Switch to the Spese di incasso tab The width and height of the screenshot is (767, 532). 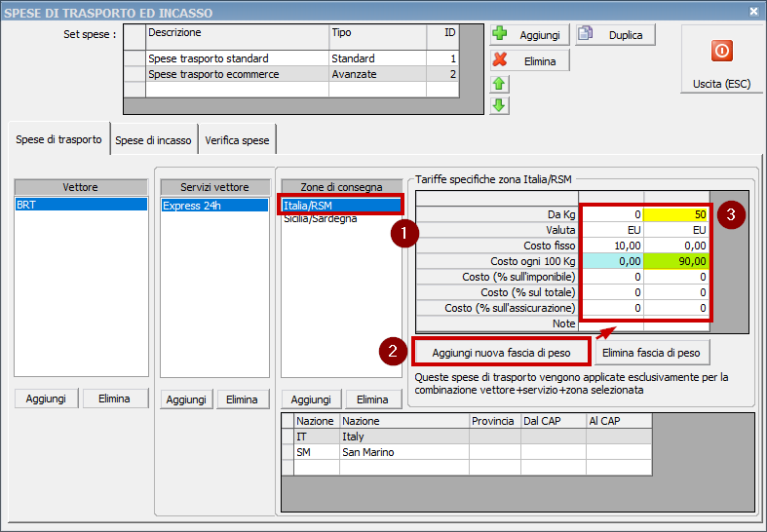(153, 140)
